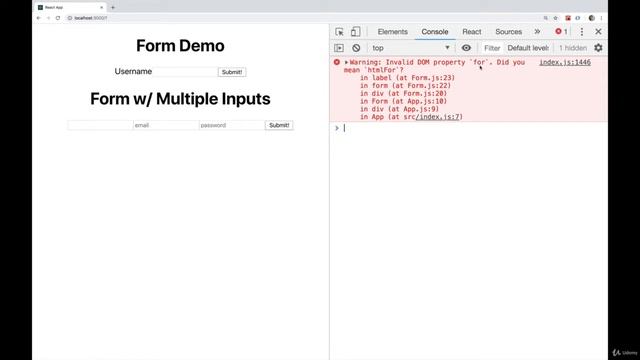Open the 'top' JavaScript context dropdown
The height and width of the screenshot is (360, 640).
[x=411, y=48]
